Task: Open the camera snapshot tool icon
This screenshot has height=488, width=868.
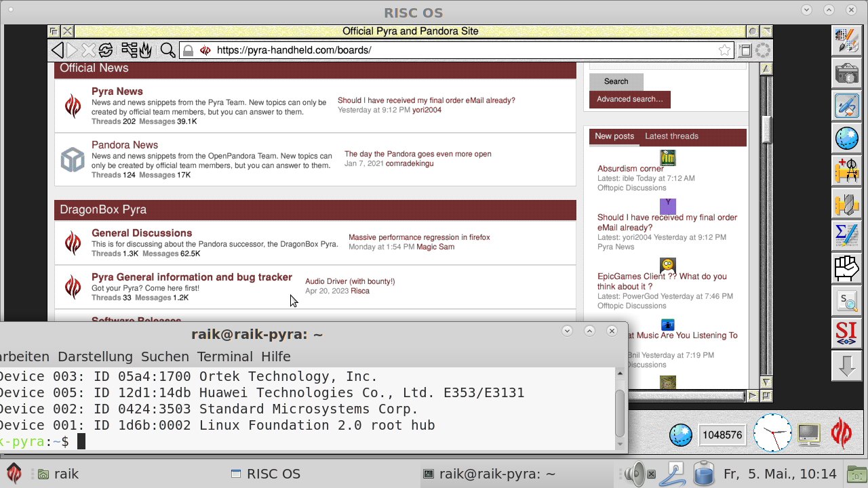Action: (x=846, y=73)
